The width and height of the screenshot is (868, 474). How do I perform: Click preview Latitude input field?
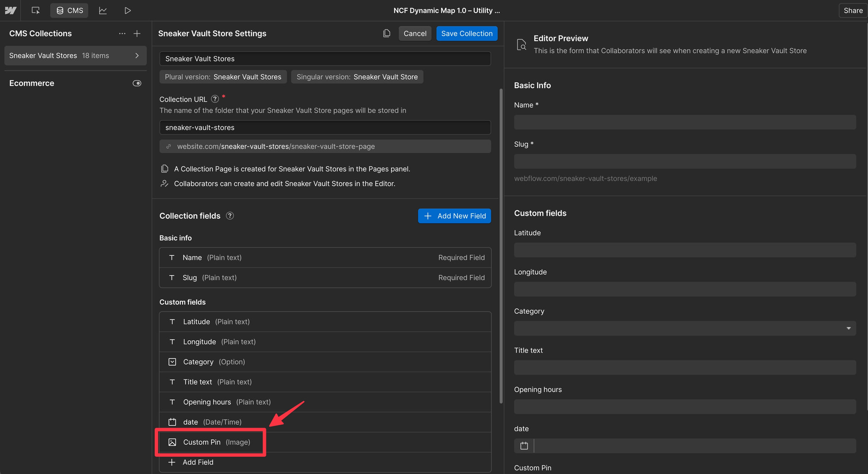685,250
